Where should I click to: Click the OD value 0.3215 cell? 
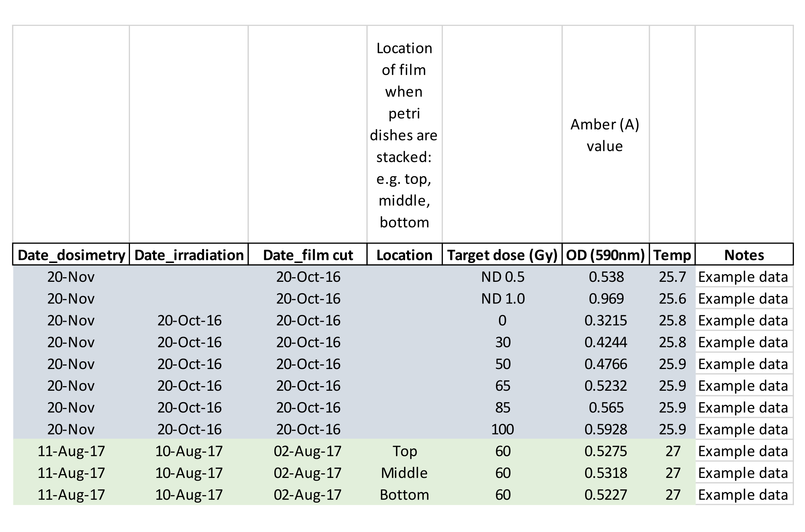coord(606,320)
